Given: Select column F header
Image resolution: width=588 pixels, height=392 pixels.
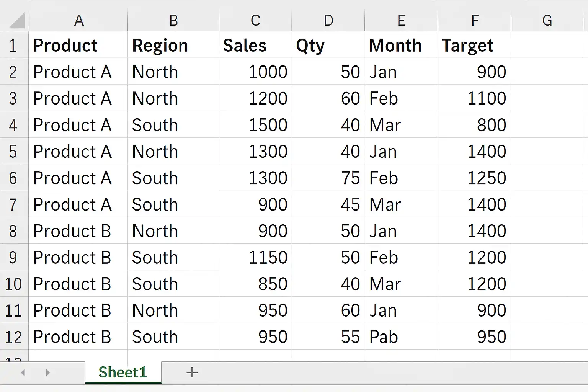Looking at the screenshot, I should click(x=474, y=21).
